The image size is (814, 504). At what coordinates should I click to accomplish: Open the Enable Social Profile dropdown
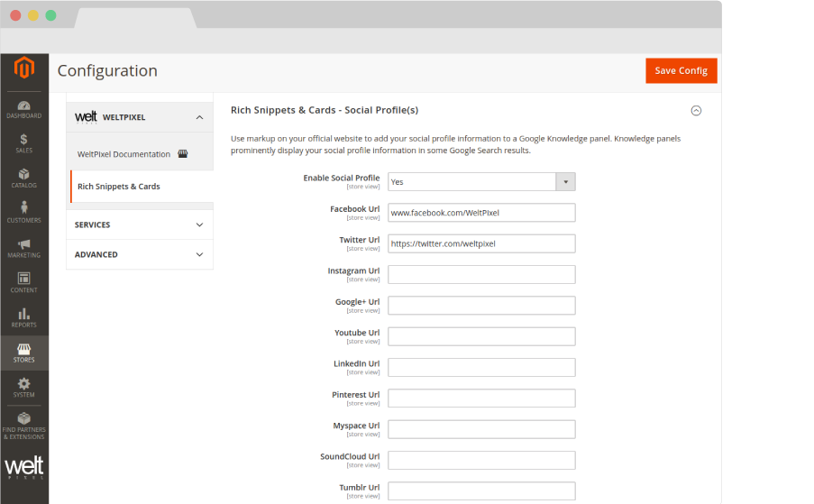point(481,182)
